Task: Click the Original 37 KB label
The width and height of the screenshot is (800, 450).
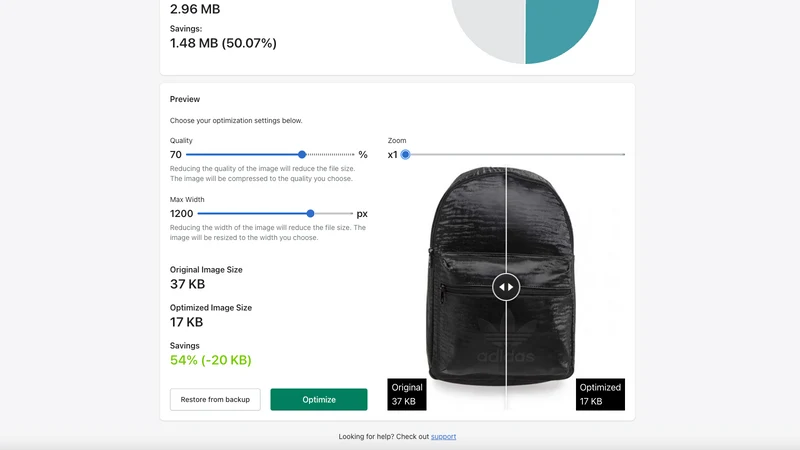Action: pyautogui.click(x=407, y=394)
